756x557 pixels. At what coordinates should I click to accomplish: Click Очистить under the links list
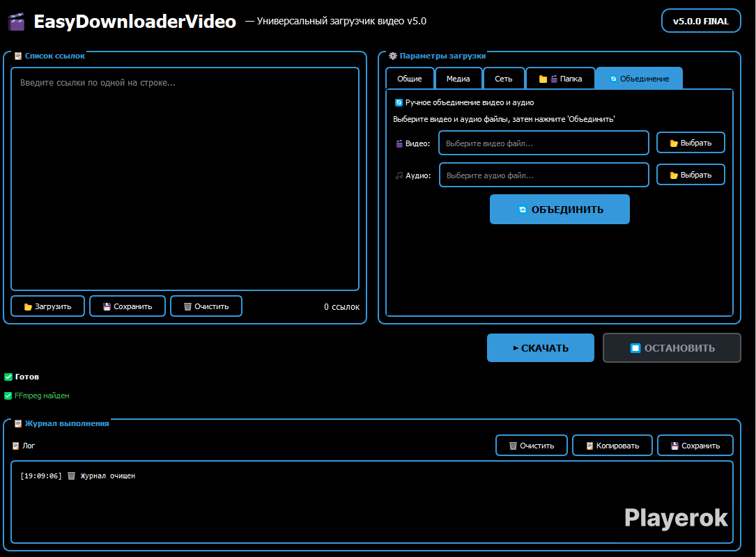coord(206,306)
